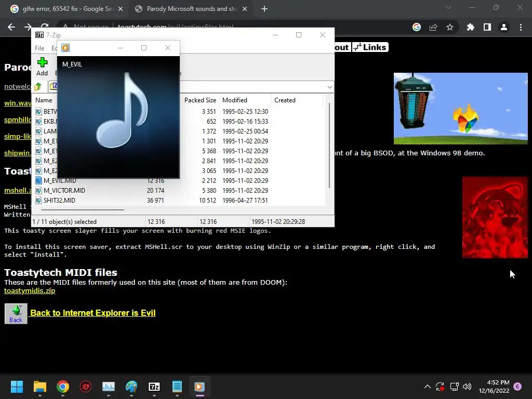Open File menu in 7-Zip
Image resolution: width=532 pixels, height=399 pixels.
tap(39, 48)
